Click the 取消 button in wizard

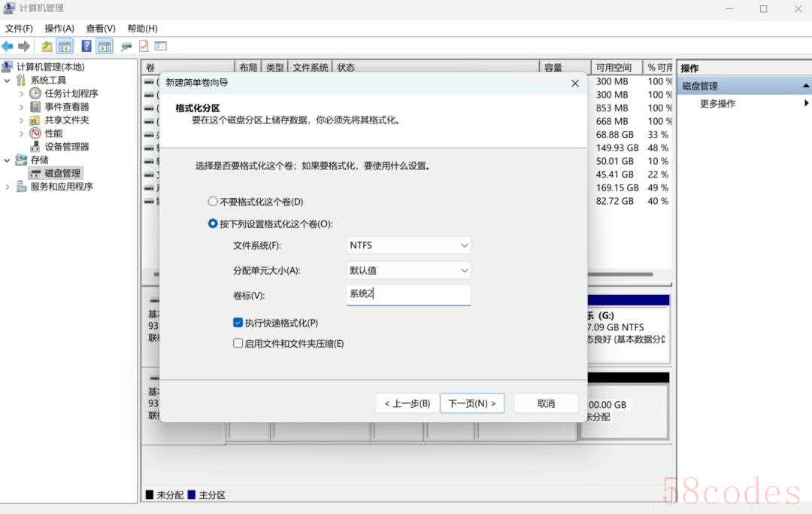[546, 403]
